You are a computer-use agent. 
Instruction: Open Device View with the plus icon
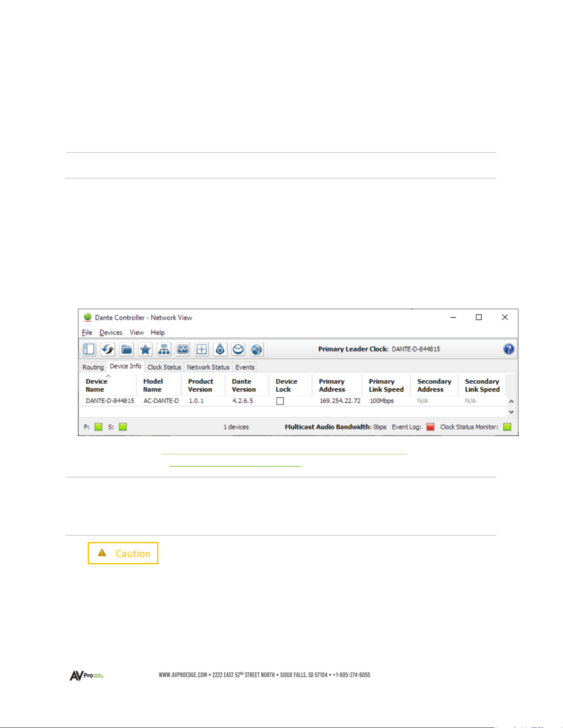(x=201, y=349)
